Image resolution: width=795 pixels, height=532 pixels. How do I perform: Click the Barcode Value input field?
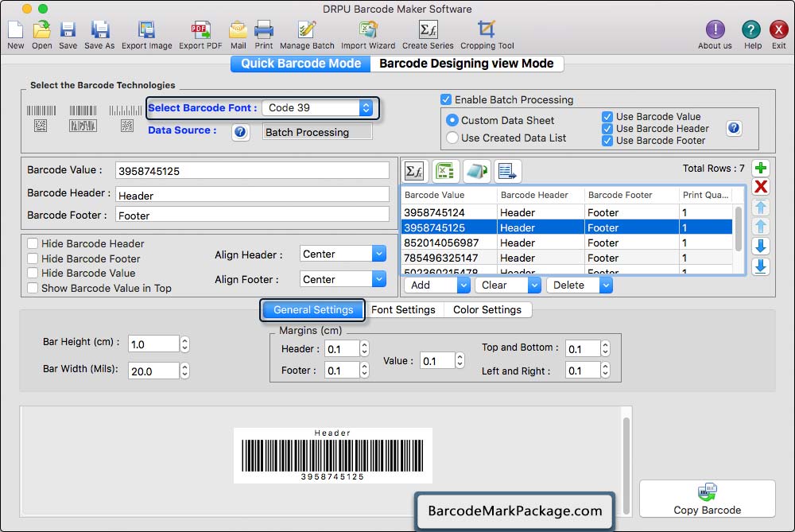pos(252,171)
